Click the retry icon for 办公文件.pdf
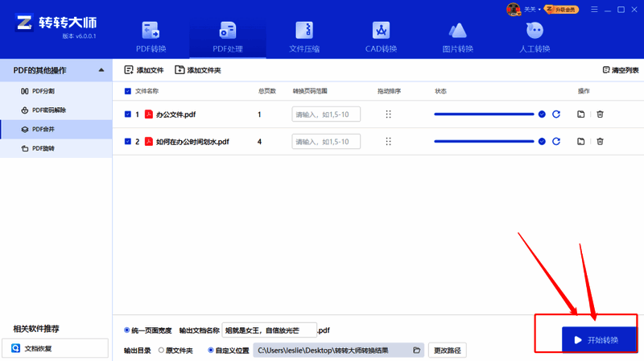Viewport: 644px width, 361px height. tap(555, 114)
